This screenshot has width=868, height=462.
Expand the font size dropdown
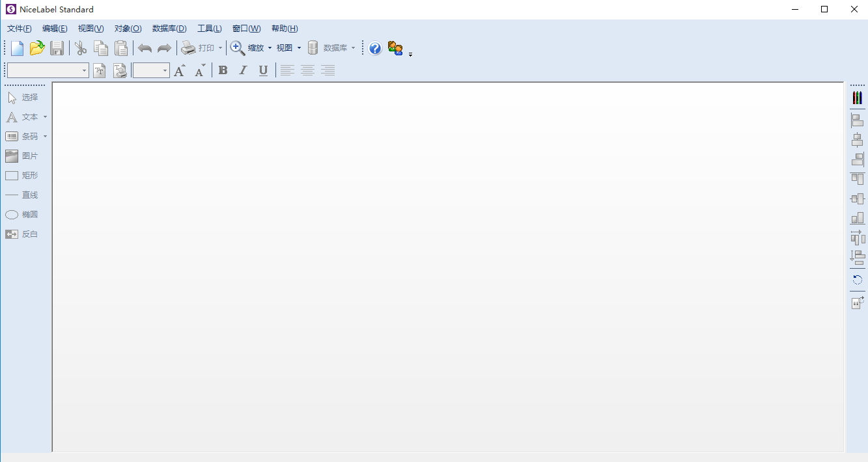click(x=165, y=70)
